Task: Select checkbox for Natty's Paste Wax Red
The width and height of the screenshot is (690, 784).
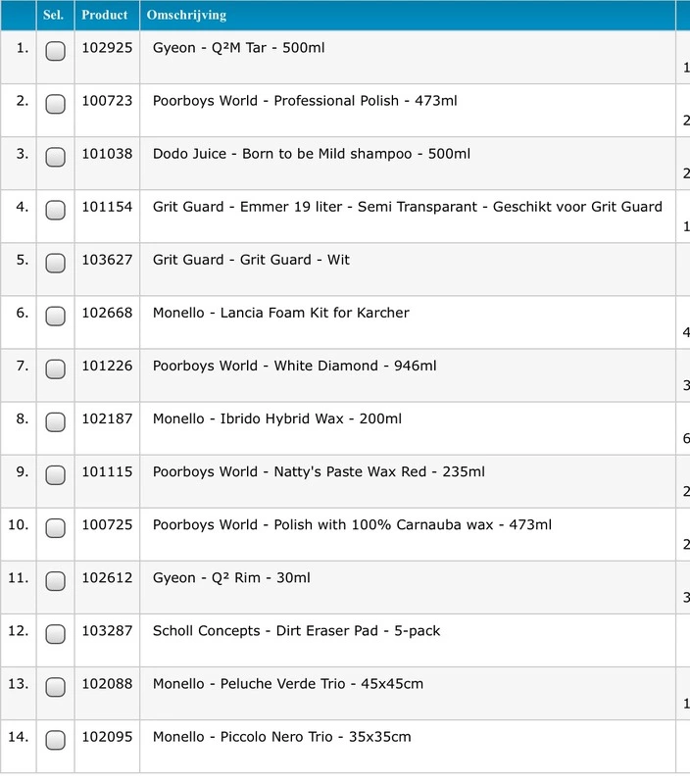Action: (x=55, y=475)
